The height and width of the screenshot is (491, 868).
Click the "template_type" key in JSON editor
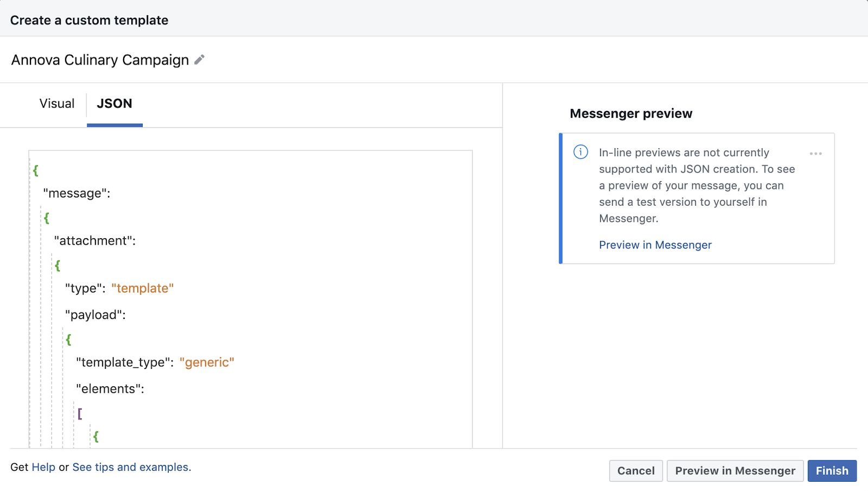(124, 362)
